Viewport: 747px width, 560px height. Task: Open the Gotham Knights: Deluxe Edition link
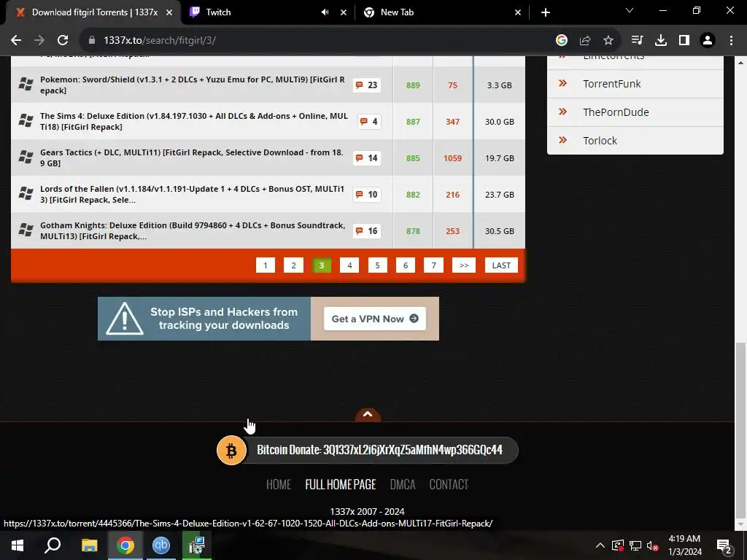(x=193, y=230)
